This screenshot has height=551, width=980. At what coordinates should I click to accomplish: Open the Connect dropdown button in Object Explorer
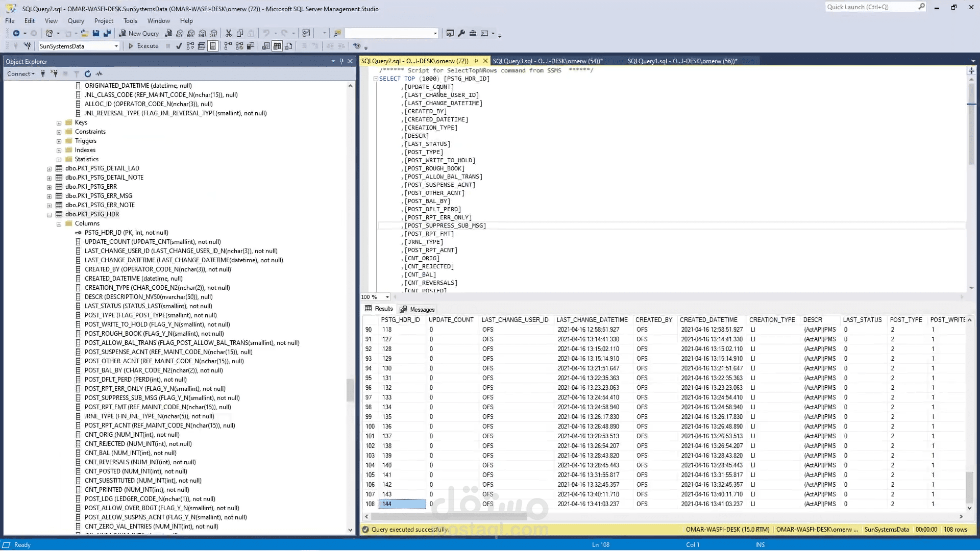click(21, 73)
